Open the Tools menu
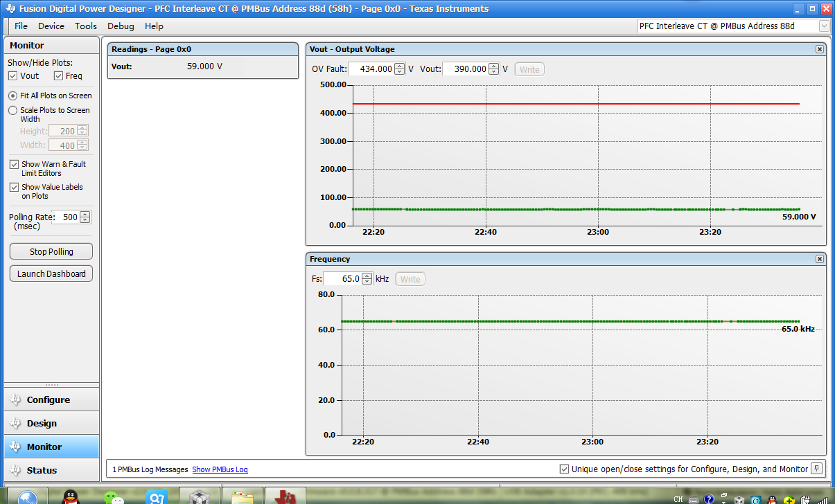835x504 pixels. [x=86, y=26]
